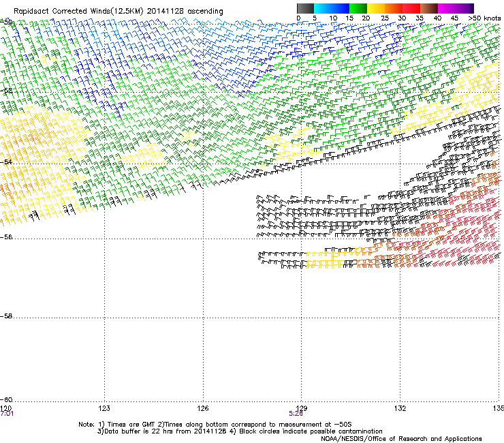Click the green 15-20 knots legend swatch

(x=358, y=8)
